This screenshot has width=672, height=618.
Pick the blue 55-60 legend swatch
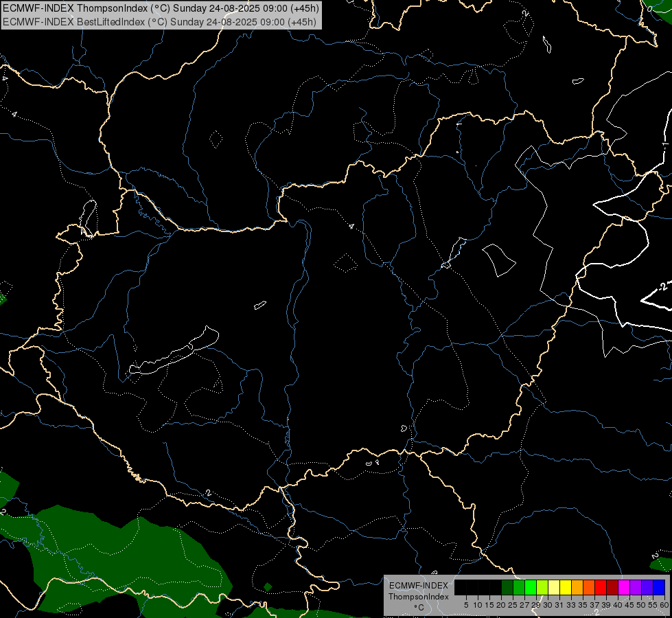[659, 587]
